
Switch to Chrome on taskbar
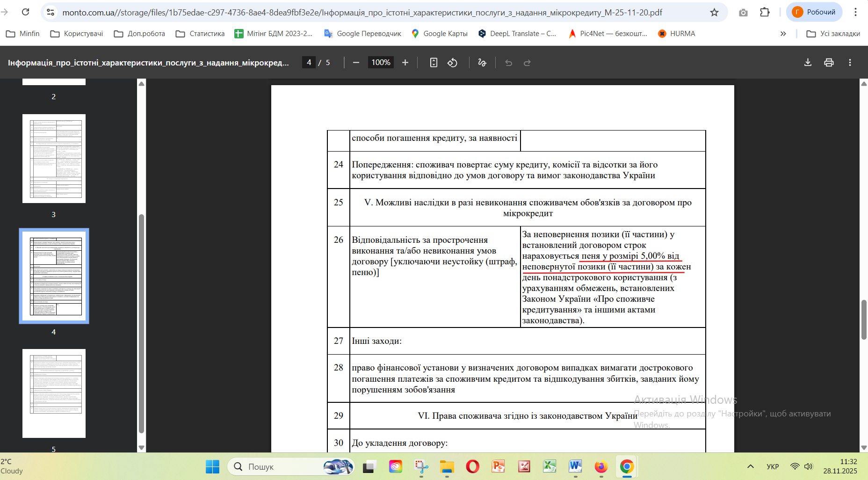click(x=627, y=466)
